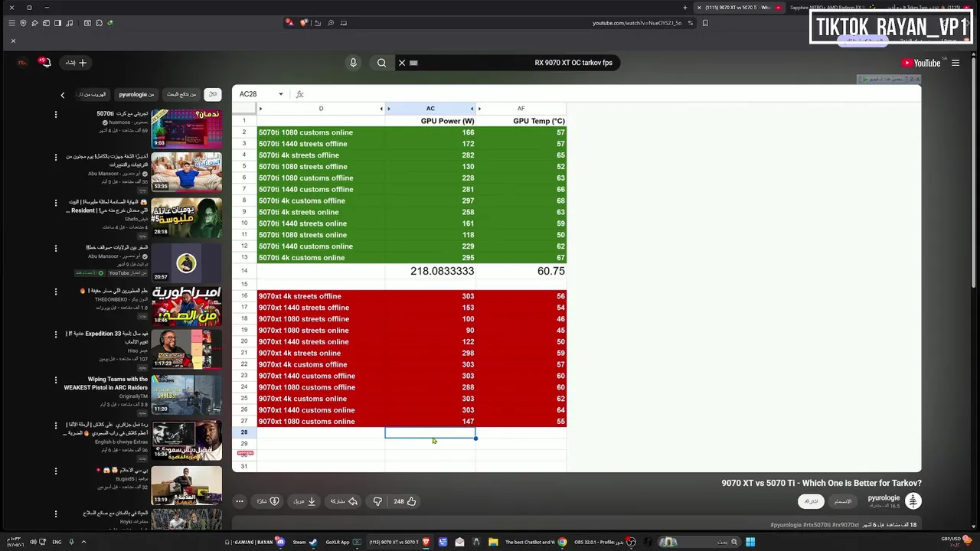Click the share video button
980x551 pixels.
point(345,501)
